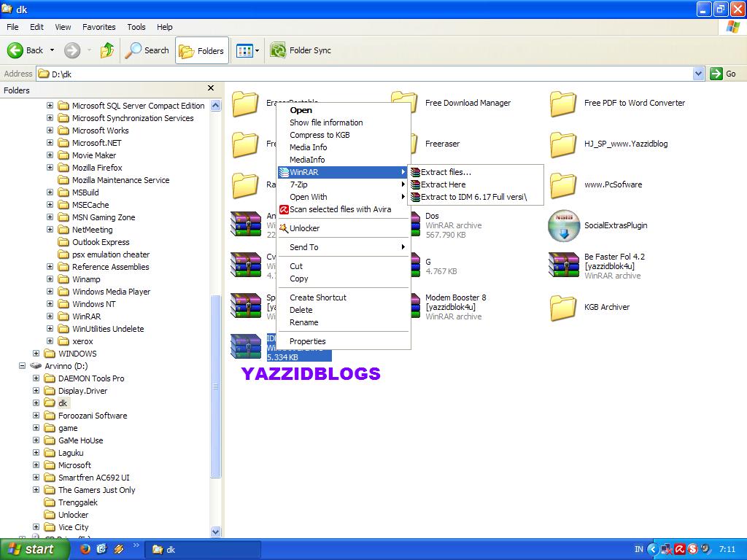Expand the DAEMON Tools Pro node
Image resolution: width=747 pixels, height=560 pixels.
[x=36, y=378]
